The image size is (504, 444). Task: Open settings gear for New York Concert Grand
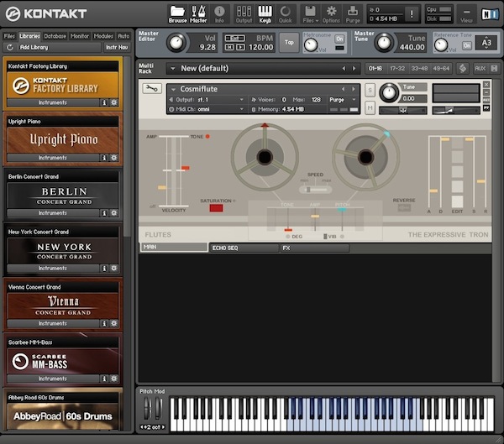(113, 269)
